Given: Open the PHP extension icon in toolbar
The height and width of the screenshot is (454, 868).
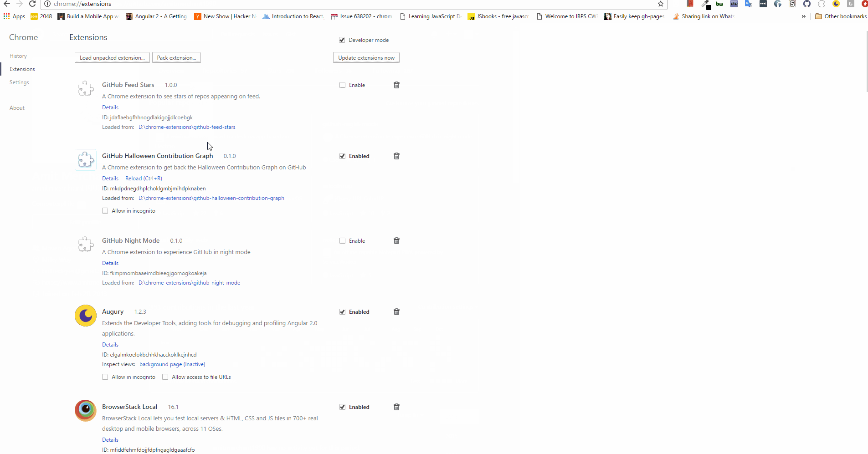Looking at the screenshot, I should [734, 4].
